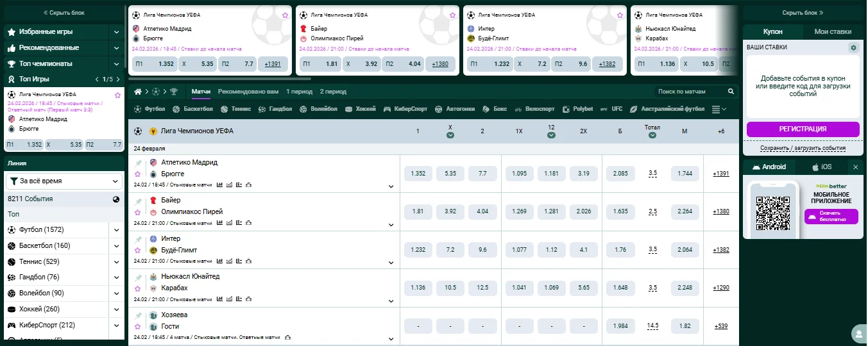The height and width of the screenshot is (346, 868).
Task: Open the Рекомендовано вам tab
Action: 248,92
